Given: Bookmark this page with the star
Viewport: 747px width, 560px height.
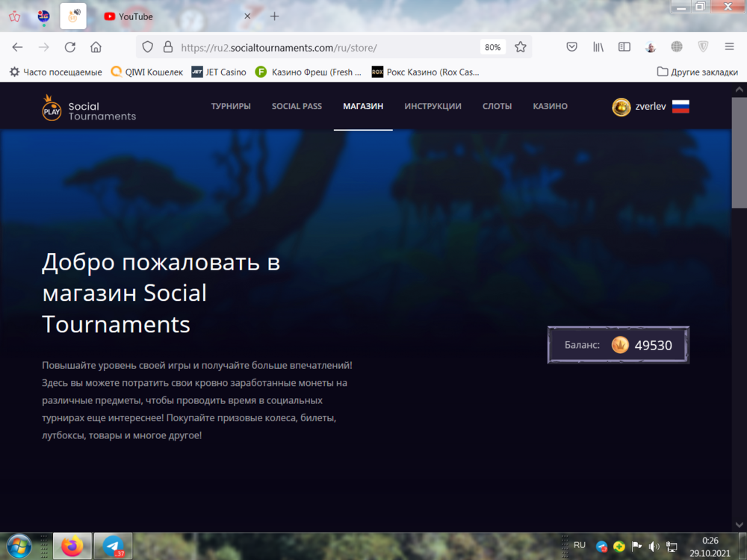Looking at the screenshot, I should coord(520,47).
